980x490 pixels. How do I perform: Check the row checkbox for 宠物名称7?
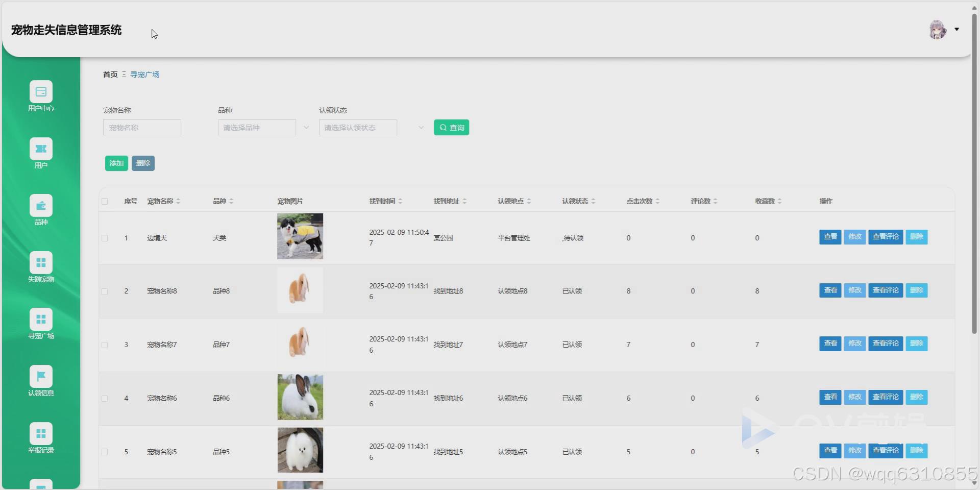(105, 345)
